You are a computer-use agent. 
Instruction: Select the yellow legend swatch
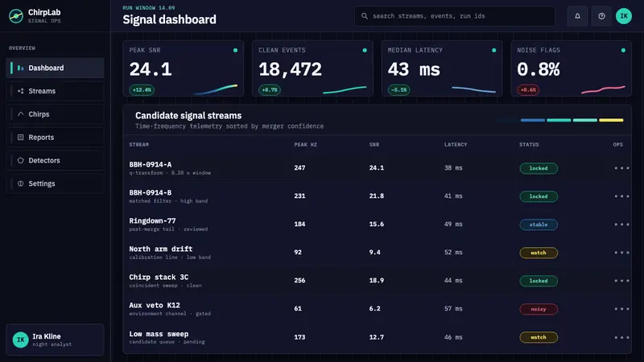click(611, 120)
